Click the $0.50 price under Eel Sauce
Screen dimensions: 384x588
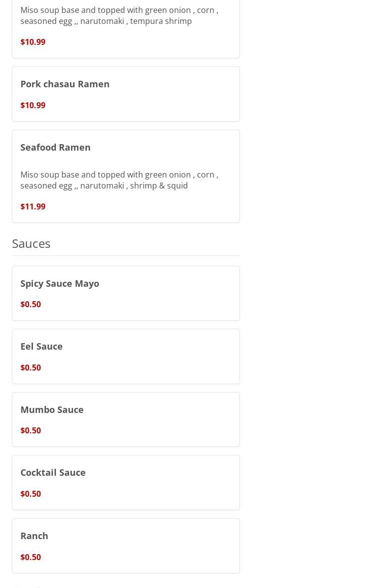point(30,368)
